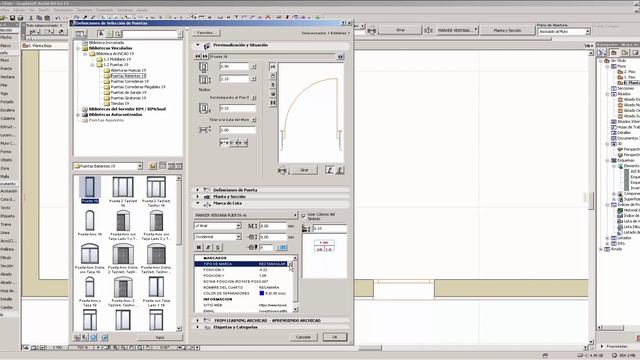Image resolution: width=640 pixels, height=360 pixels.
Task: Click the next-object arrow beside Puerta 19 field
Action: click(205, 56)
